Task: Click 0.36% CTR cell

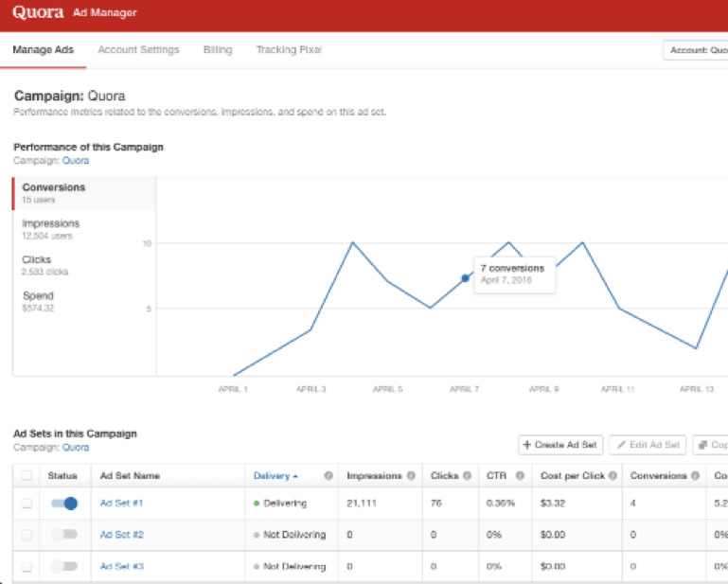Action: coord(501,504)
